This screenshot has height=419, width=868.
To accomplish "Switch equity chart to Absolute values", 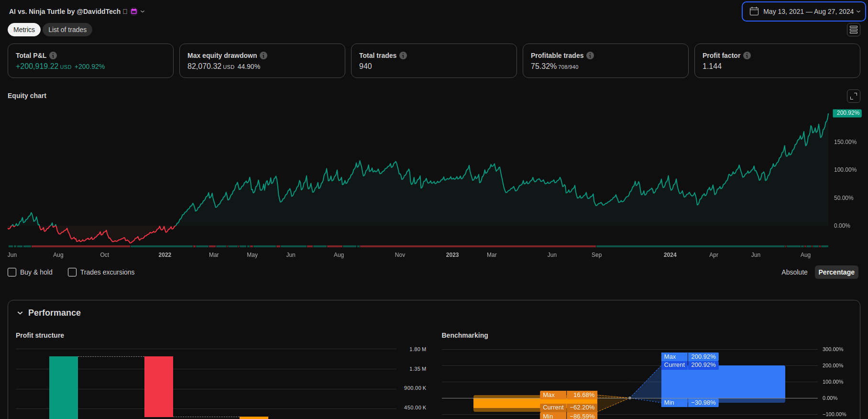I will point(794,272).
